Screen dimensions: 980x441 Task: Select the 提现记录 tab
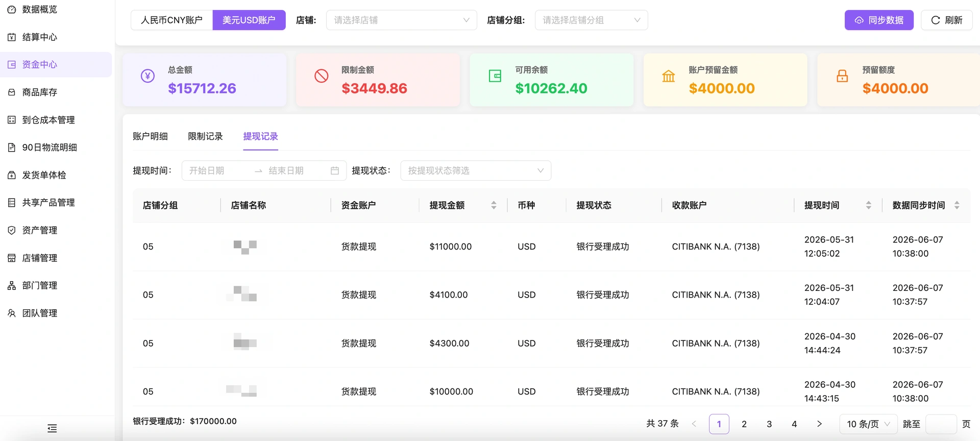coord(260,136)
